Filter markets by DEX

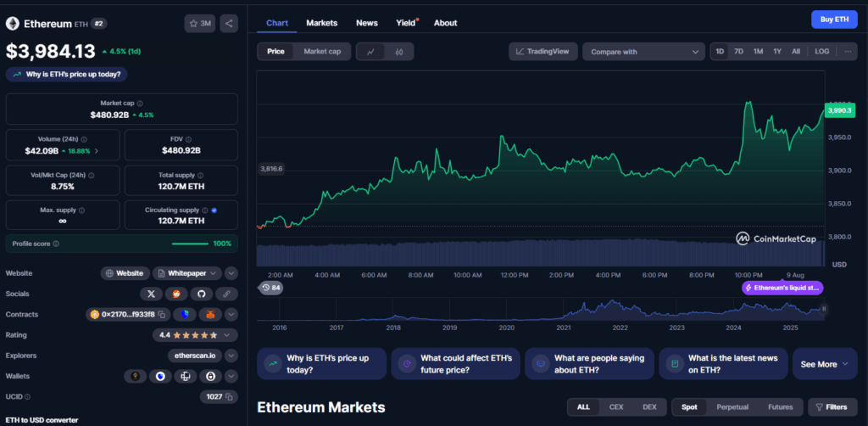(x=649, y=407)
